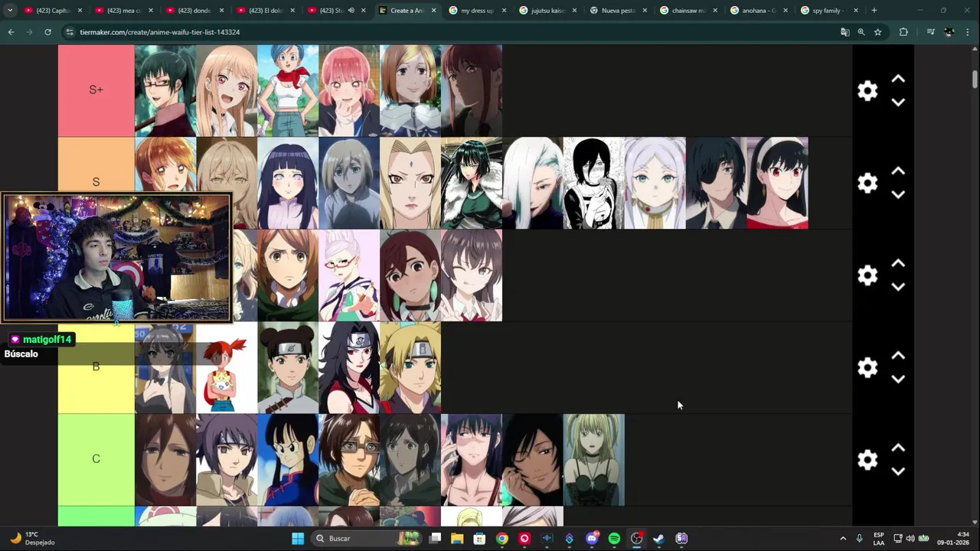Open OBS Studio from the taskbar
The height and width of the screenshot is (551, 980).
pos(636,539)
